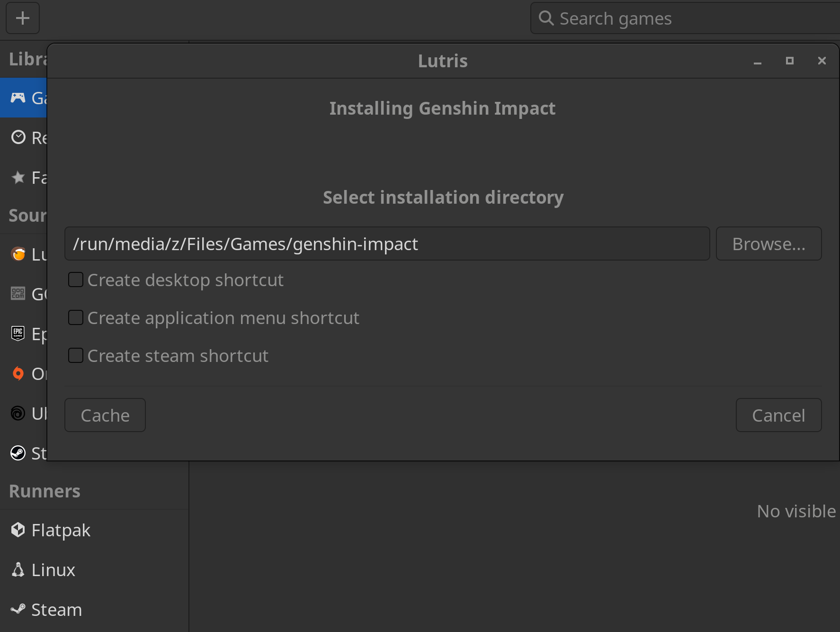Screen dimensions: 840x632
Task: Select the Origin source icon
Action: (x=18, y=373)
